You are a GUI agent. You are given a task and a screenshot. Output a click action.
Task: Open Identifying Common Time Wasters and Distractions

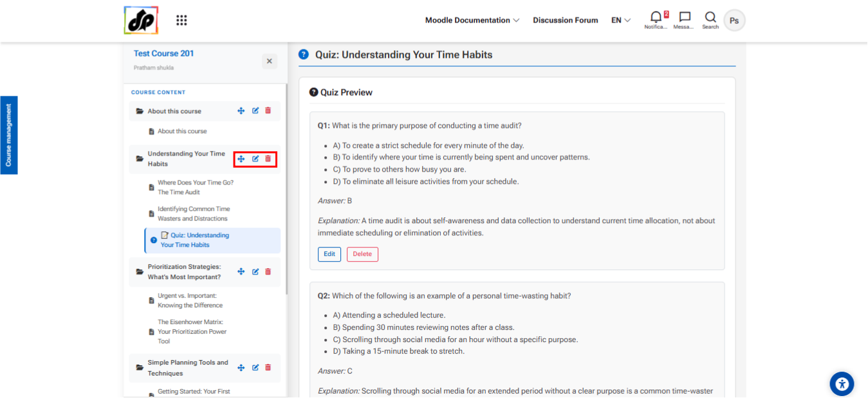click(194, 213)
